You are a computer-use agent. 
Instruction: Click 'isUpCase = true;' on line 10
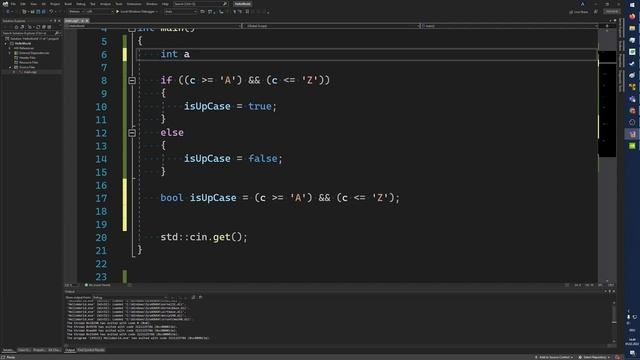click(x=230, y=107)
